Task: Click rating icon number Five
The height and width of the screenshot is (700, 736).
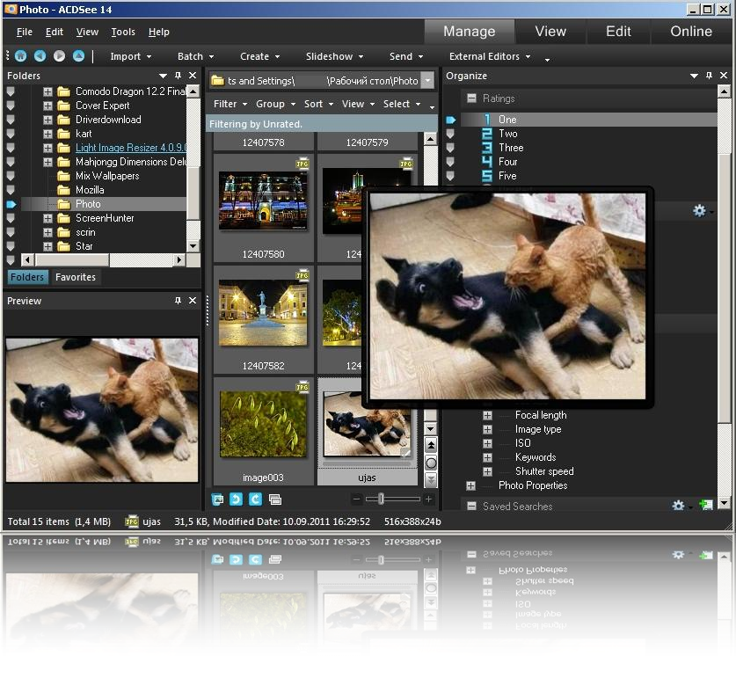Action: [487, 176]
